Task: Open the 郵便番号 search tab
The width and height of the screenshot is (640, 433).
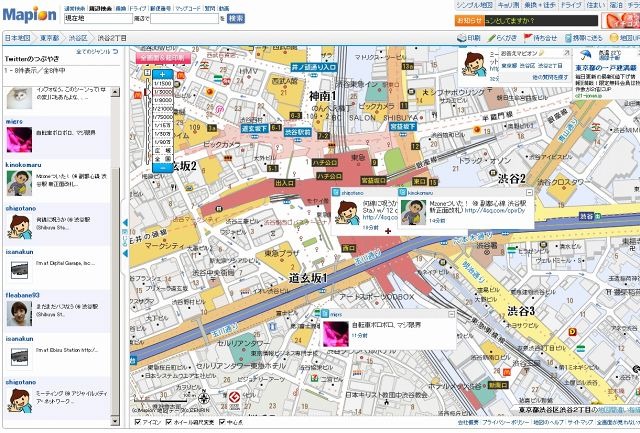Action: point(161,9)
